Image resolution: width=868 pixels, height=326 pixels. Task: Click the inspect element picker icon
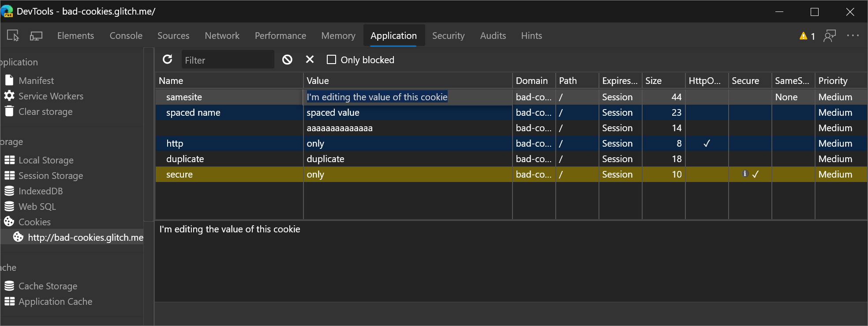pos(13,36)
